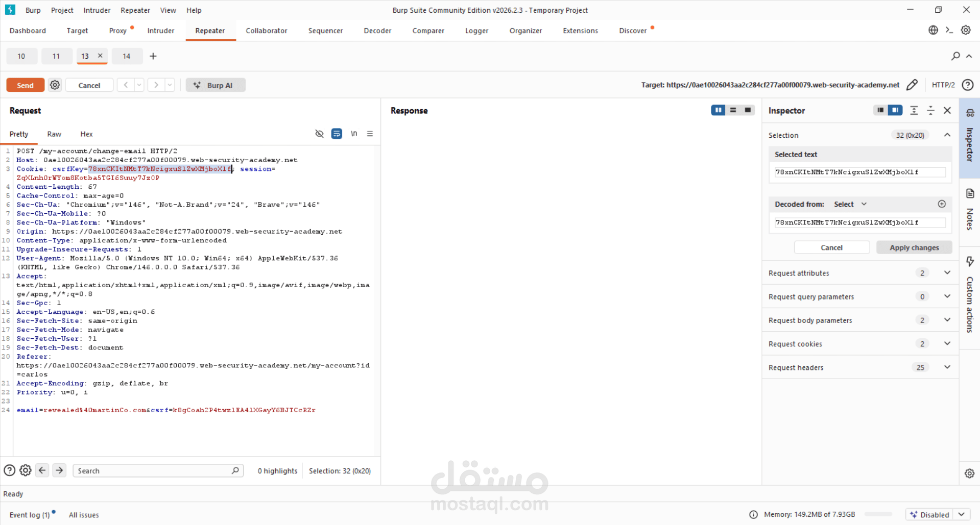Toggle showing newline characters

354,134
